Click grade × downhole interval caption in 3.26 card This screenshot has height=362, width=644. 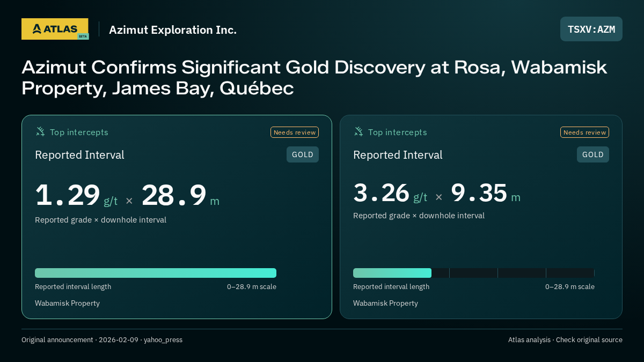pos(419,216)
